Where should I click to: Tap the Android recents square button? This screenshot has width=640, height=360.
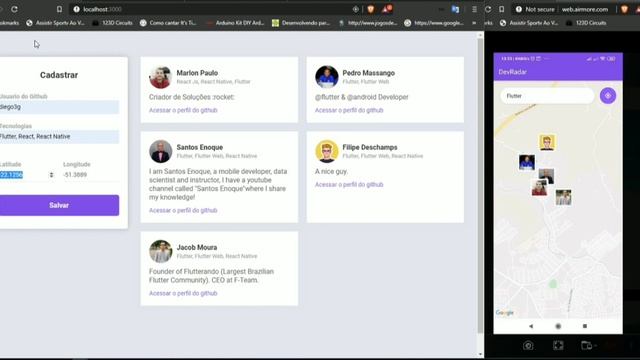pyautogui.click(x=585, y=326)
